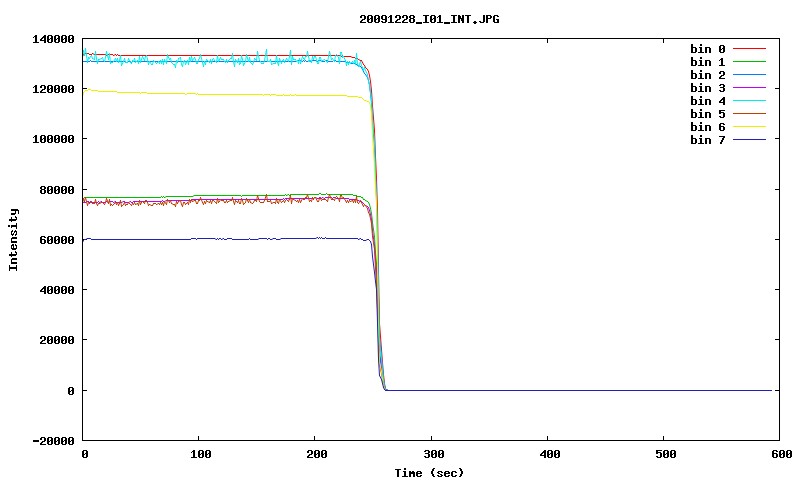This screenshot has height=480, width=800.
Task: Click the 'bin 6' legend label
Action: coord(708,127)
